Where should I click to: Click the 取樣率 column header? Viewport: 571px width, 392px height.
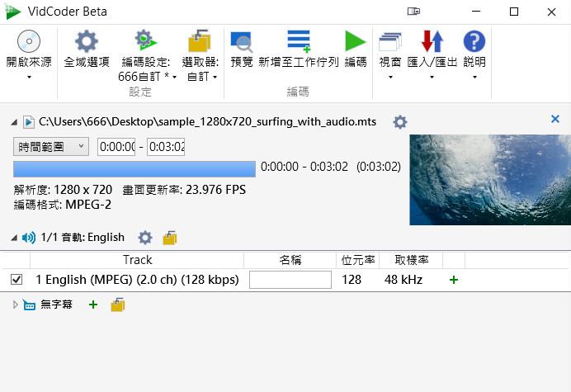(x=411, y=260)
